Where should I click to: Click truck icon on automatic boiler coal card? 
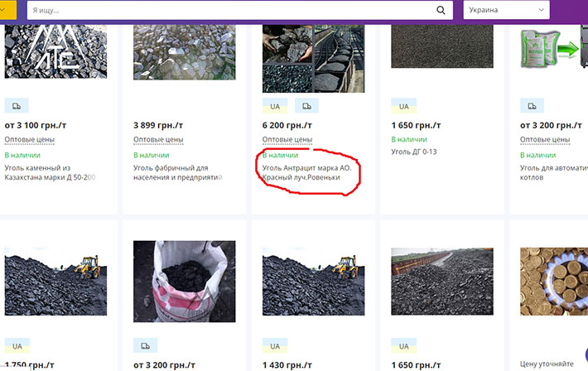click(533, 106)
